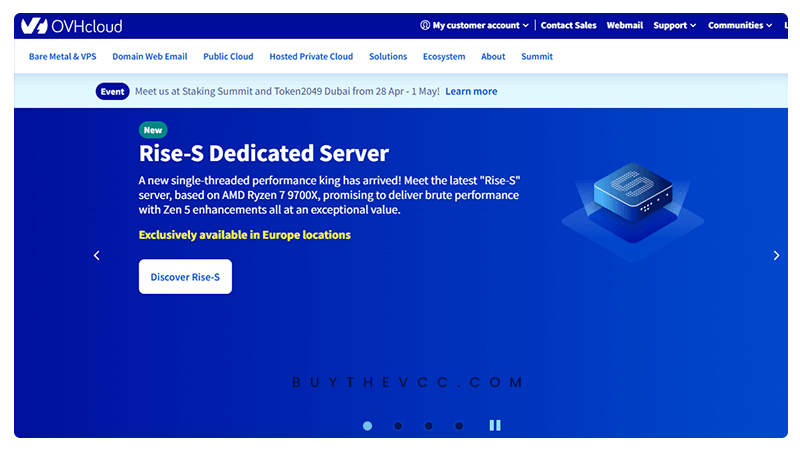Click Exclusively available in Europe locations text
This screenshot has height=450, width=800.
[x=245, y=235]
